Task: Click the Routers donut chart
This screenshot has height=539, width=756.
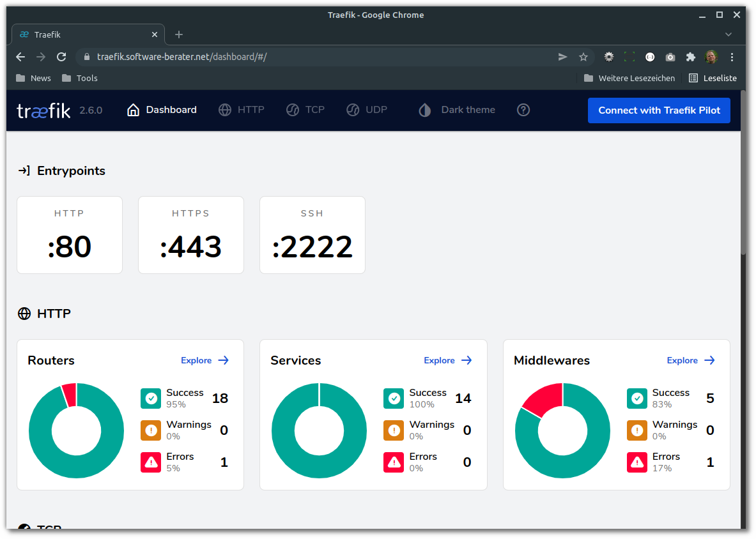Action: coord(76,430)
